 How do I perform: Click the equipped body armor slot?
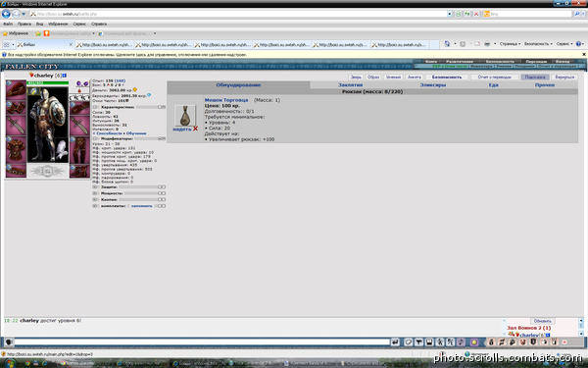click(16, 149)
